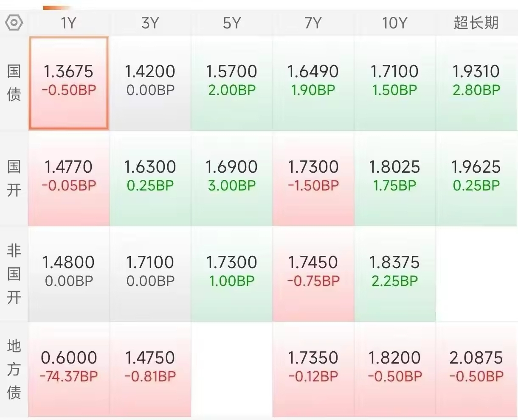This screenshot has height=420, width=518.
Task: Select 国开 7Y cell with -1.50BP
Action: (x=313, y=178)
